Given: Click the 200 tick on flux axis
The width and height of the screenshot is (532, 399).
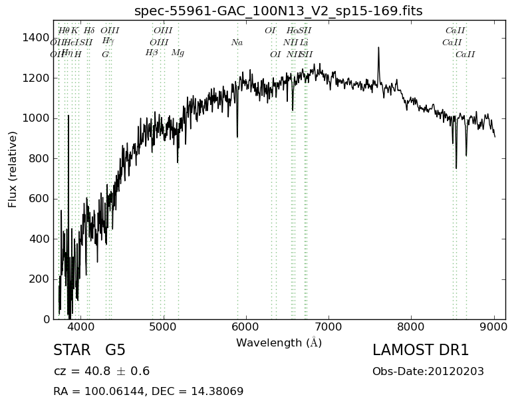Looking at the screenshot, I should [x=39, y=279].
